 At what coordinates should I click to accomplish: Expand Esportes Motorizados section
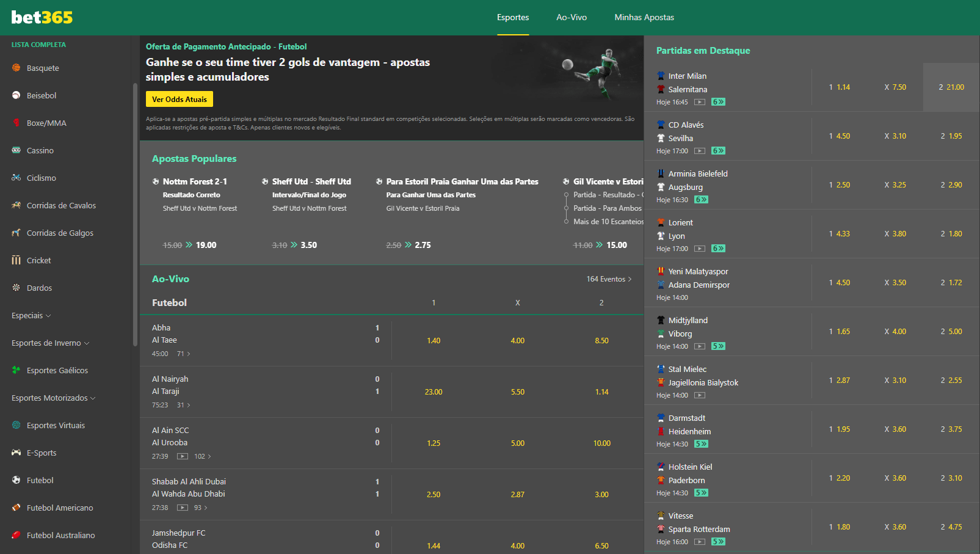tap(54, 398)
